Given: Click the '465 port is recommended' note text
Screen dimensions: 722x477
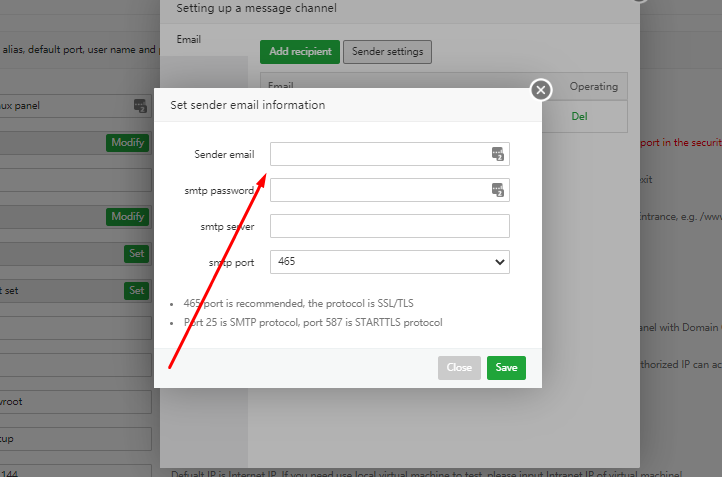Looking at the screenshot, I should [298, 303].
